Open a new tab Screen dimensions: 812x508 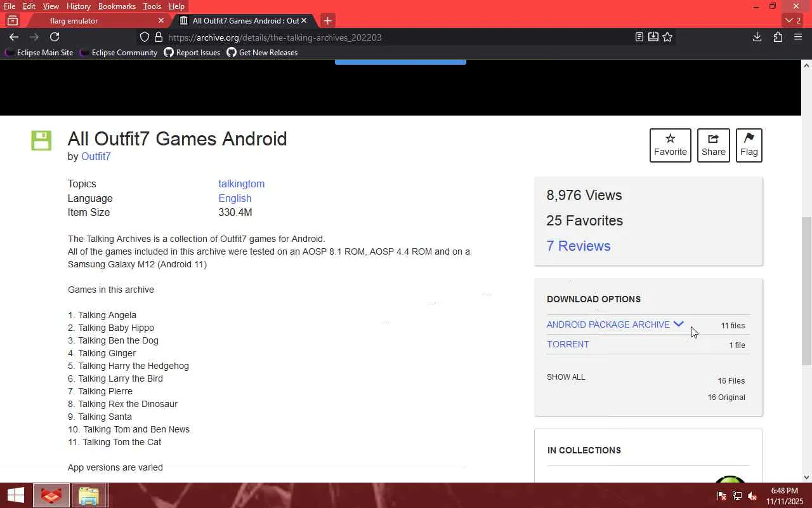[x=327, y=20]
